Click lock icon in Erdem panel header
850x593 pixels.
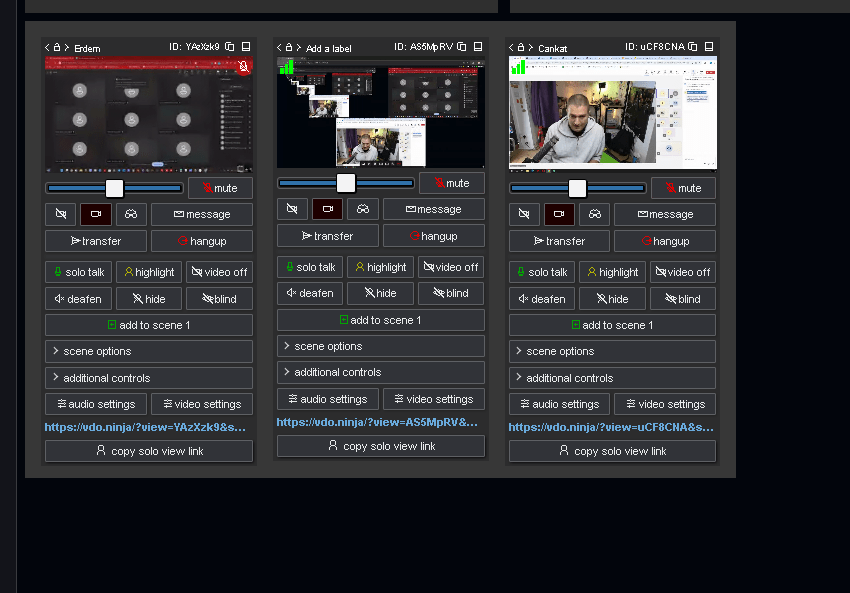click(x=57, y=47)
